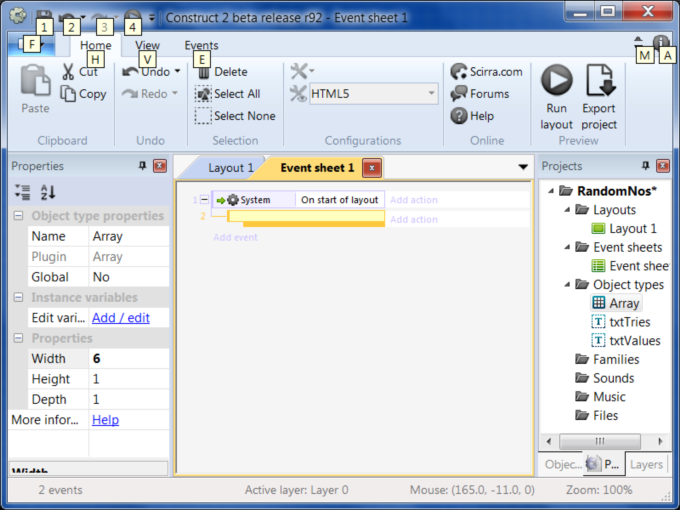Collapse event 1 with minus box
Viewport: 680px width, 510px height.
204,199
